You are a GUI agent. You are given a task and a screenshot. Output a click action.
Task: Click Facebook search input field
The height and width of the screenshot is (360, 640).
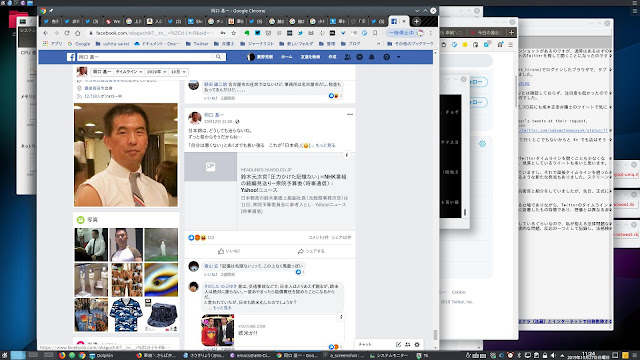coord(146,57)
